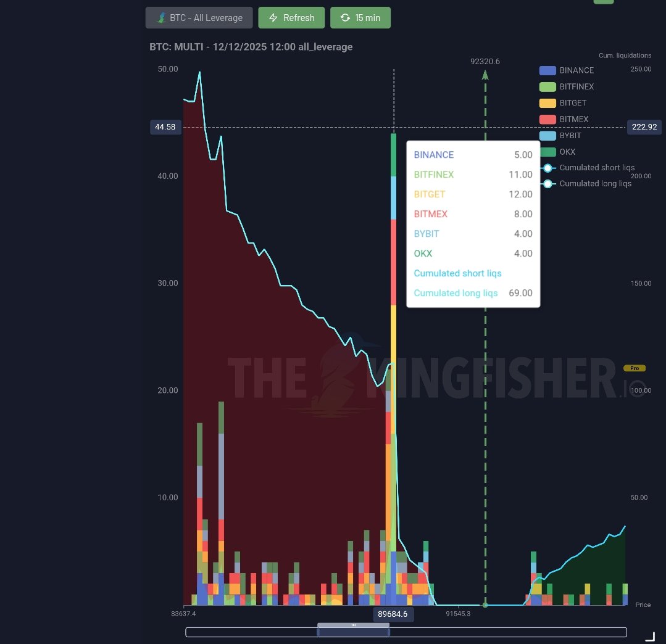
Task: Click the BITGET 12.00 tooltip row
Action: pyautogui.click(x=473, y=194)
